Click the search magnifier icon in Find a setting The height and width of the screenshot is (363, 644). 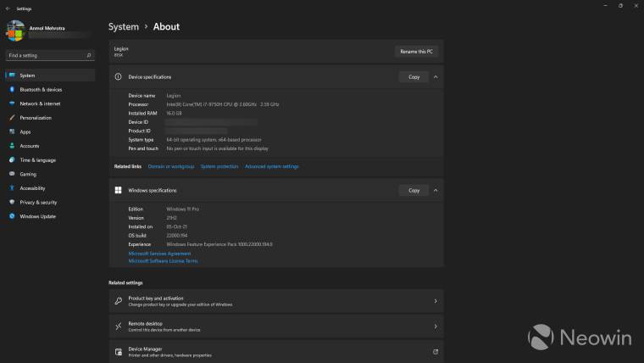[x=89, y=55]
